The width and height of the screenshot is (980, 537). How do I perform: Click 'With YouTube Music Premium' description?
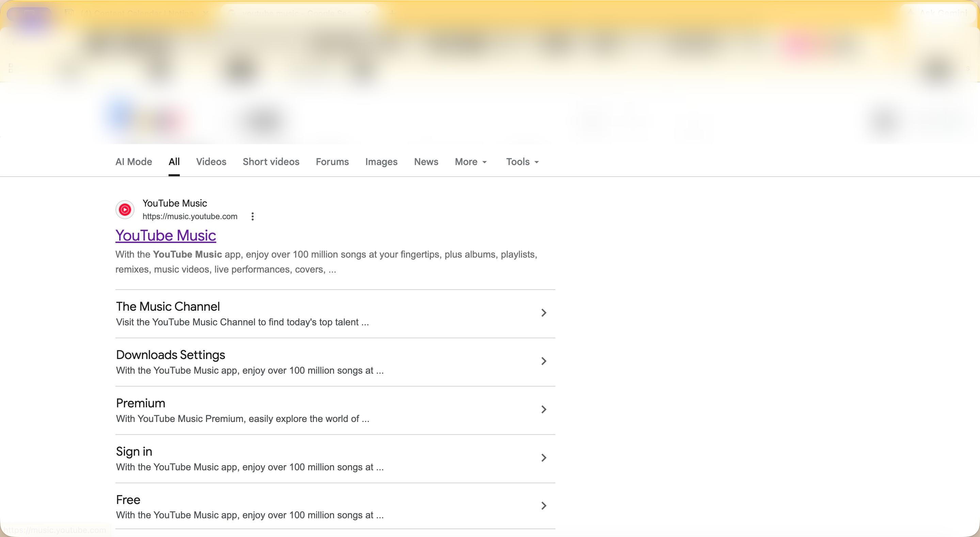pos(243,419)
